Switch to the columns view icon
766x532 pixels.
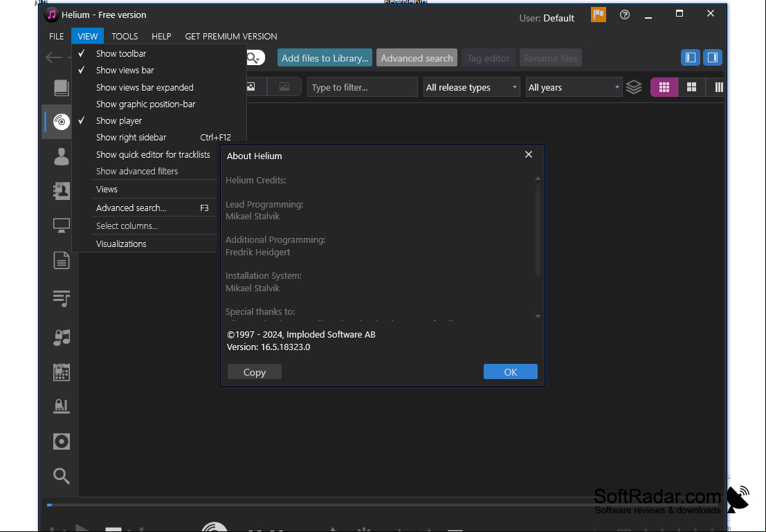718,87
